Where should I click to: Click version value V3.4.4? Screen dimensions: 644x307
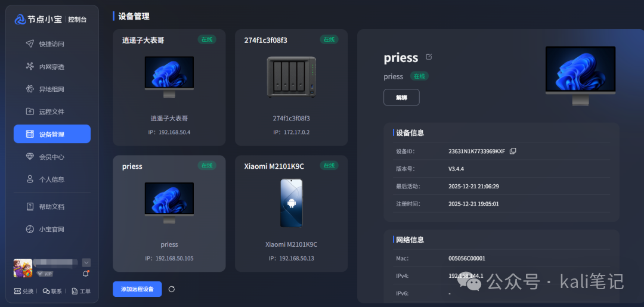coord(456,169)
